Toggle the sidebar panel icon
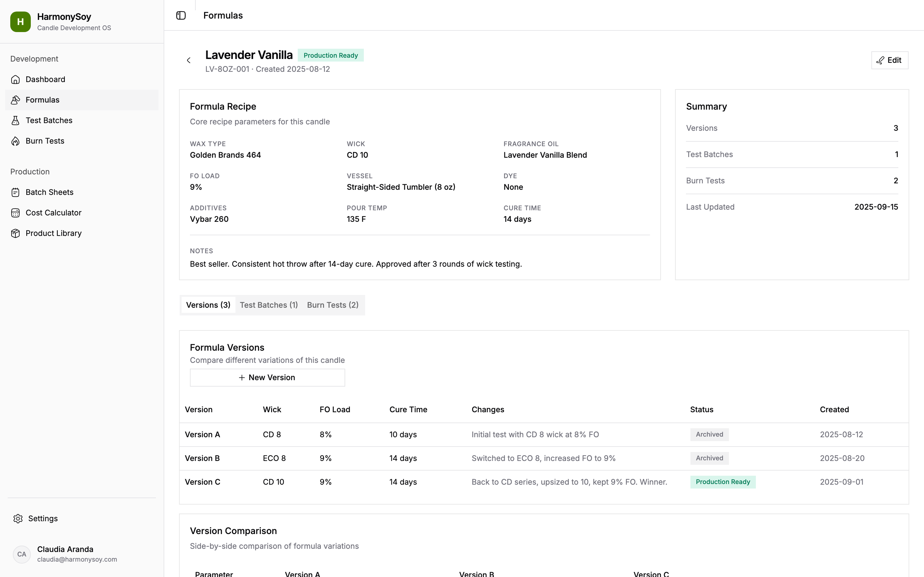 point(181,15)
